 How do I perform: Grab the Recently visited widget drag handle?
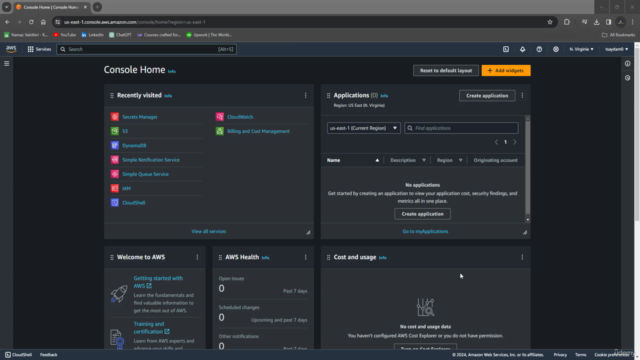[x=111, y=95]
